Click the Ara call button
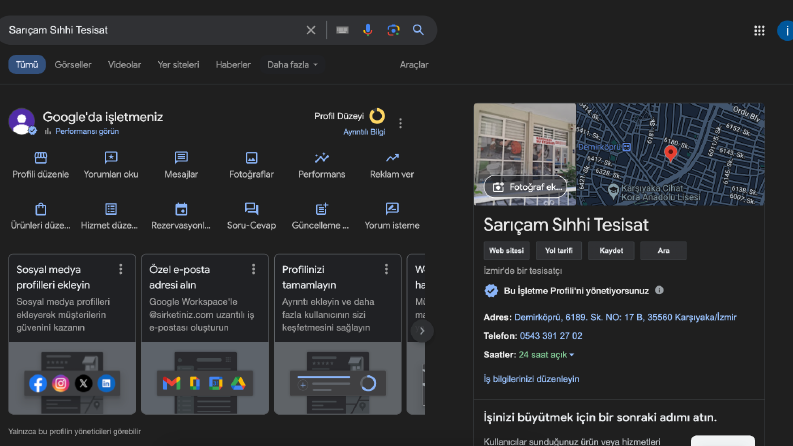This screenshot has height=446, width=793. pyautogui.click(x=663, y=251)
